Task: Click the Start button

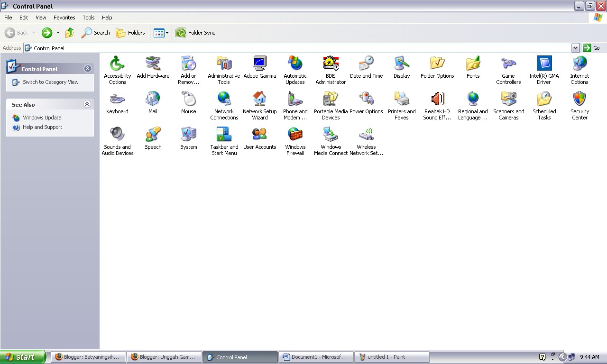Action: (23, 357)
